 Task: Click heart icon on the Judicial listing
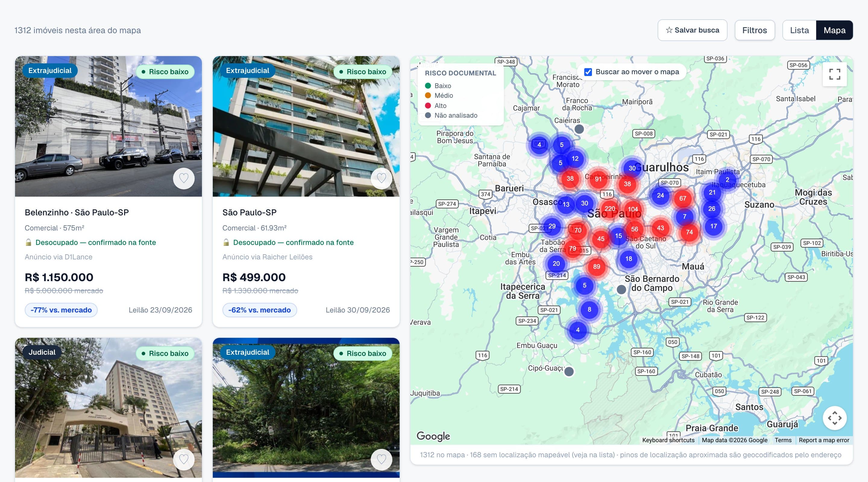point(184,459)
